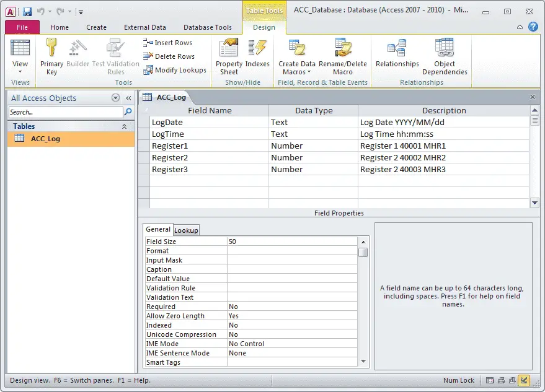Toggle the Property Sheet pane
Screen dimensions: 545x392
click(229, 56)
